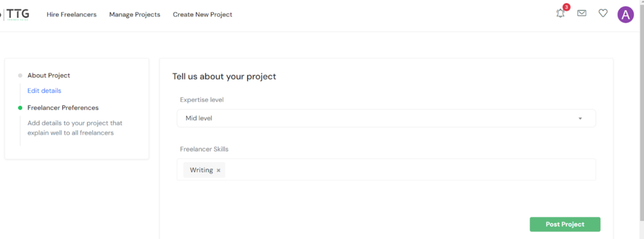The image size is (644, 239).
Task: Open favorites via the heart icon
Action: 603,14
